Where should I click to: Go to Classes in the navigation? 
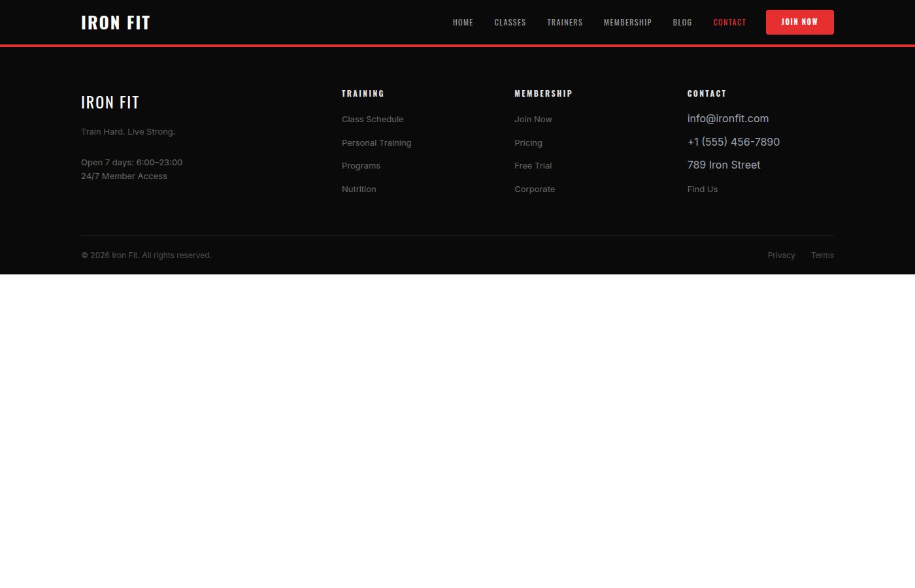coord(510,22)
